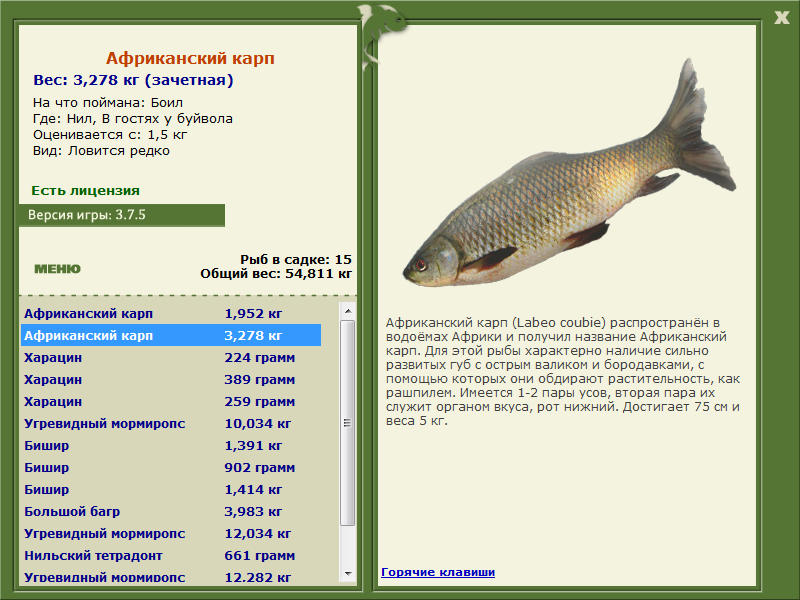Click the fish list scrollbar thumb
This screenshot has height=600, width=800.
coord(347,422)
